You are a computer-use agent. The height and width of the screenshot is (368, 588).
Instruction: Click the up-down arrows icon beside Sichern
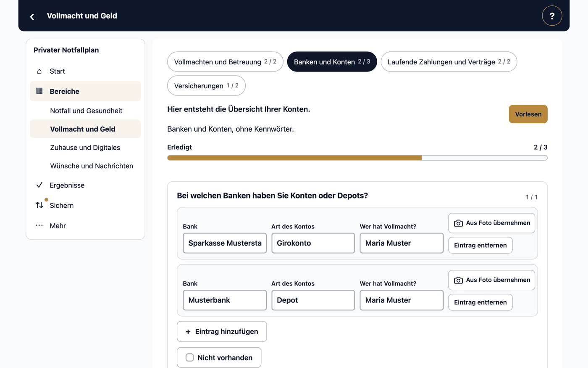39,205
